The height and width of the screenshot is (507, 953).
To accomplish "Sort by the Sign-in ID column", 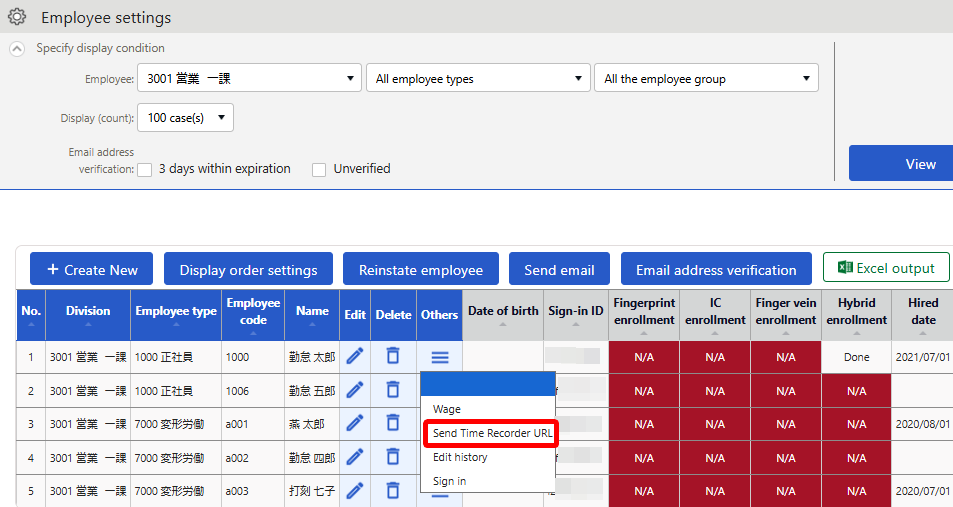I will point(576,315).
